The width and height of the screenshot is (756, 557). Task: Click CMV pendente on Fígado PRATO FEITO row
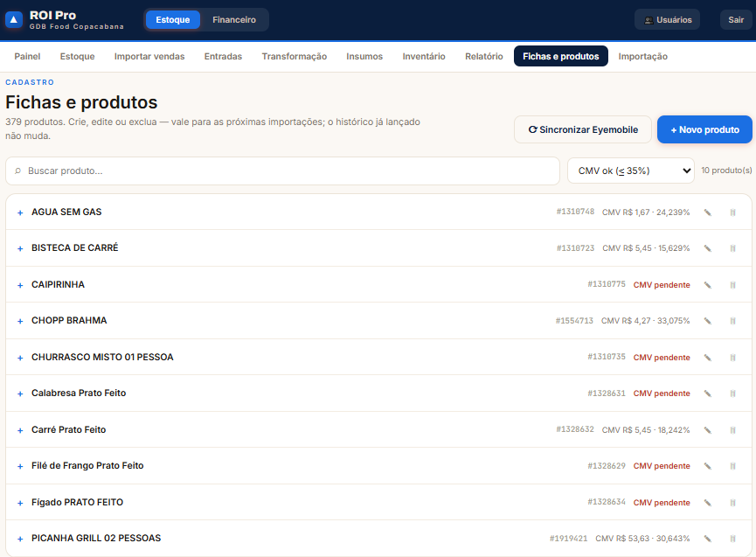[662, 503]
